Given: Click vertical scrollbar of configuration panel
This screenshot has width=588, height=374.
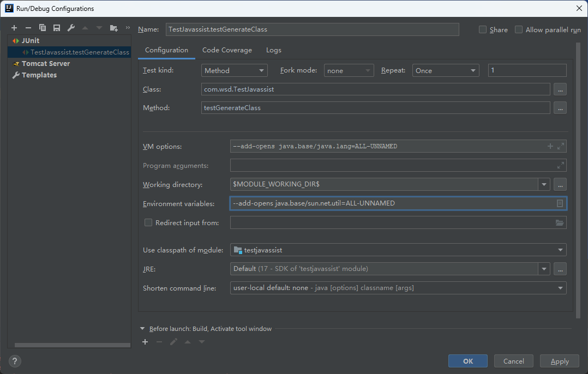Looking at the screenshot, I should [578, 180].
